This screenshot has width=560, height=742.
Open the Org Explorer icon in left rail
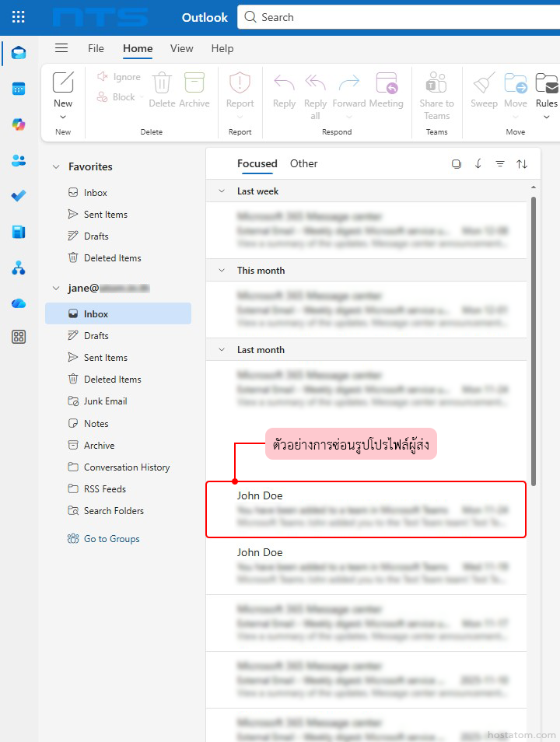(x=19, y=268)
